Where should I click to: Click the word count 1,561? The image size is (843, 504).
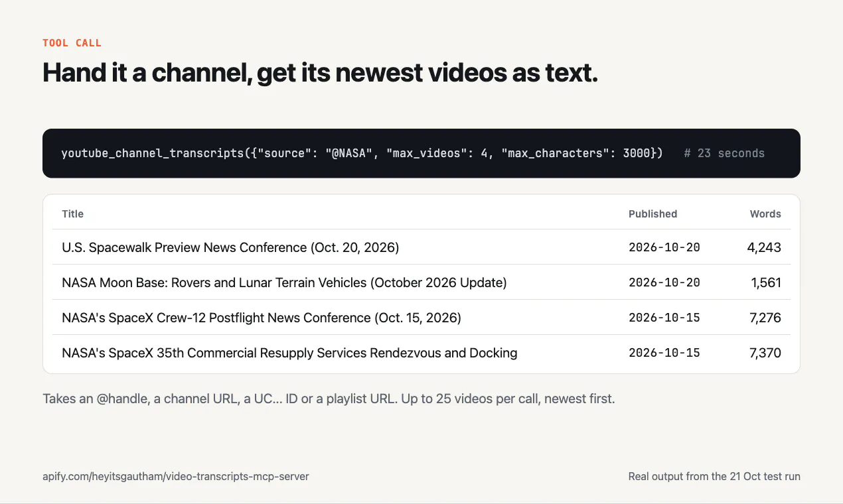tap(766, 283)
